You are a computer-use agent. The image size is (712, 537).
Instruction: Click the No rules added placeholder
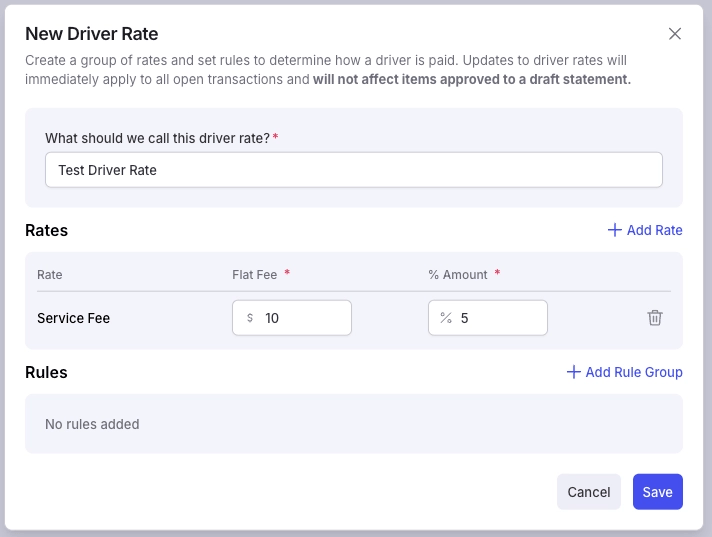coord(92,424)
